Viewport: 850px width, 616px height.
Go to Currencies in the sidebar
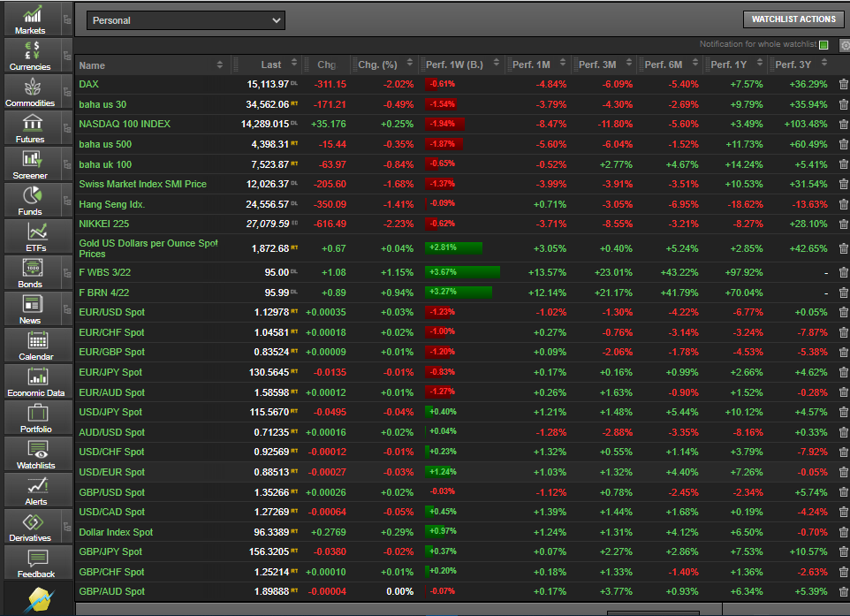31,55
